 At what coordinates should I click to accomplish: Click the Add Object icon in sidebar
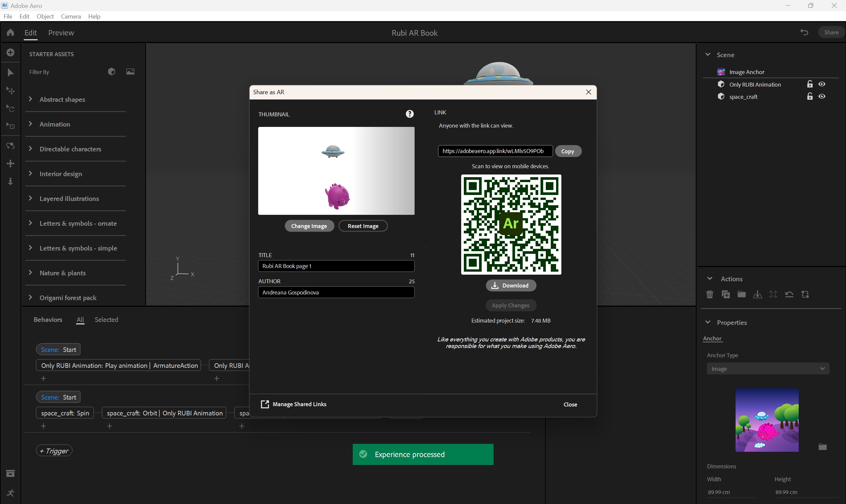coord(10,54)
